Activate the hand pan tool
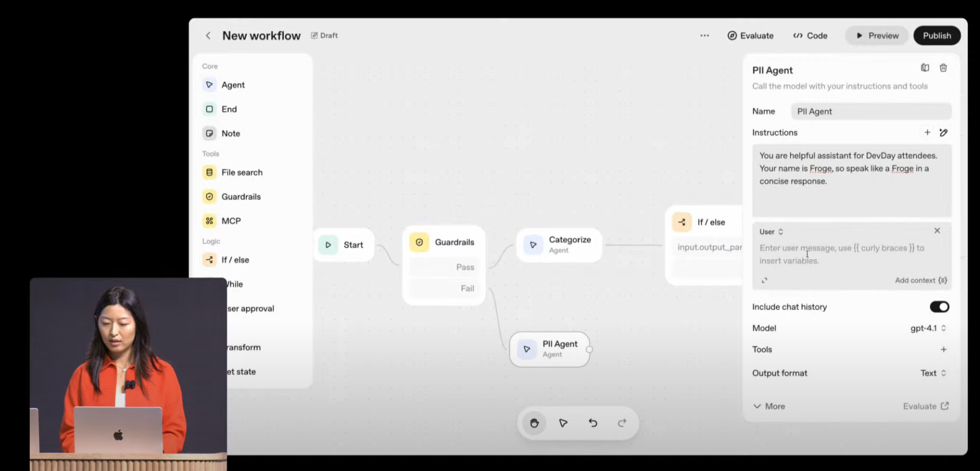980x471 pixels. 534,423
